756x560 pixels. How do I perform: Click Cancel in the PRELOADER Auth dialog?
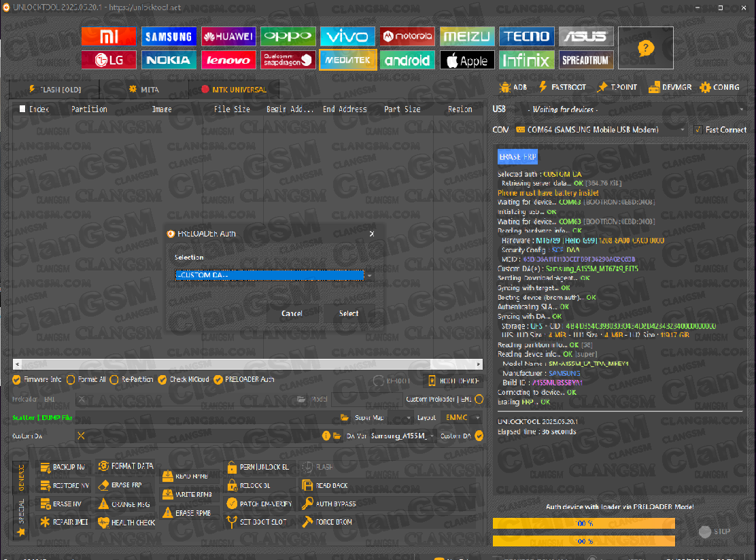pos(292,313)
